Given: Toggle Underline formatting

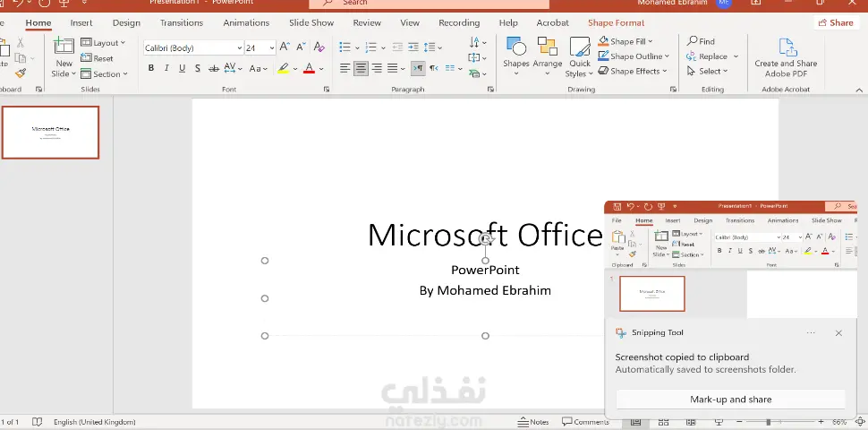Looking at the screenshot, I should coord(182,69).
